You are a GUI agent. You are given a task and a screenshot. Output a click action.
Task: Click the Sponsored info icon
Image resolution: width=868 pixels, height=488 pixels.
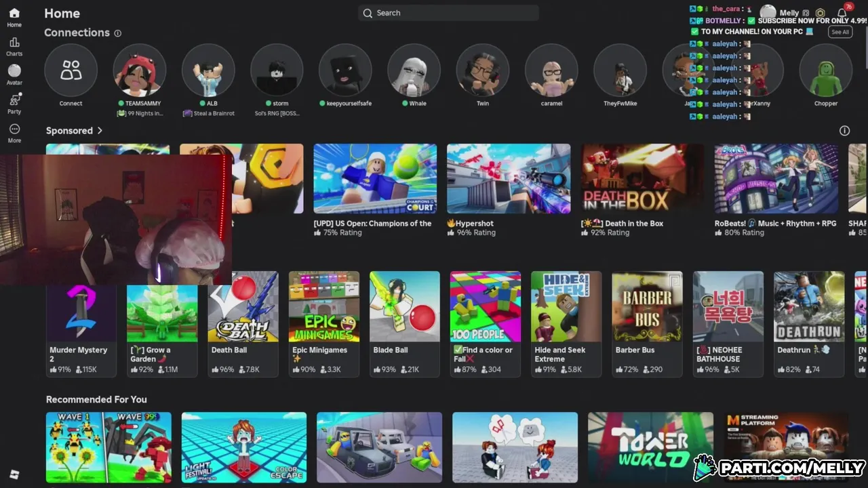(844, 131)
